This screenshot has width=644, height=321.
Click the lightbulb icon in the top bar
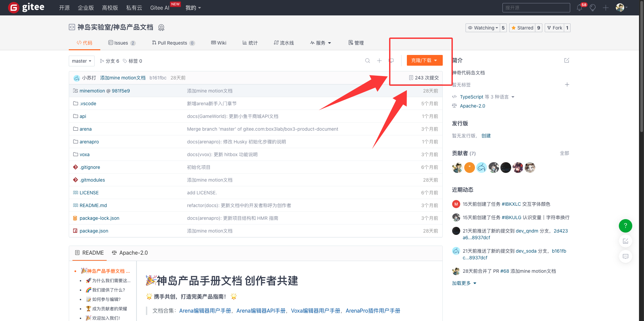[593, 7]
